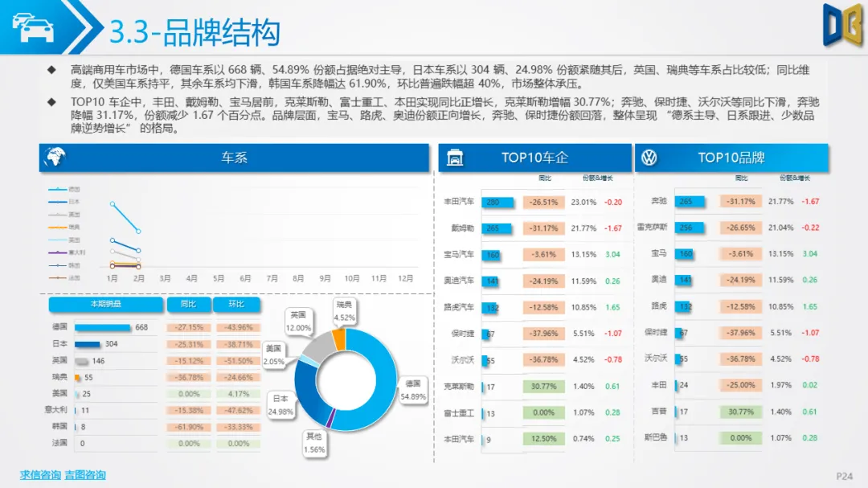Click the DC logo in the top-right corner
The width and height of the screenshot is (868, 488).
coord(842,25)
